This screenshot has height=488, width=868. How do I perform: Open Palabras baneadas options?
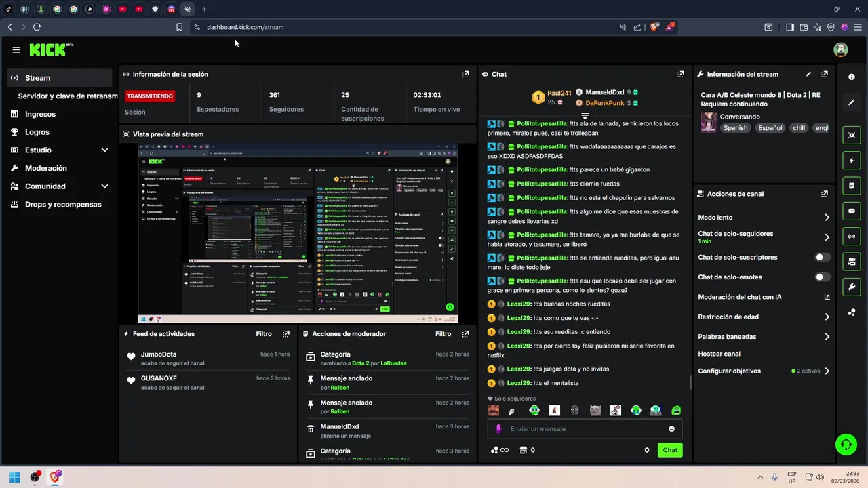point(764,337)
